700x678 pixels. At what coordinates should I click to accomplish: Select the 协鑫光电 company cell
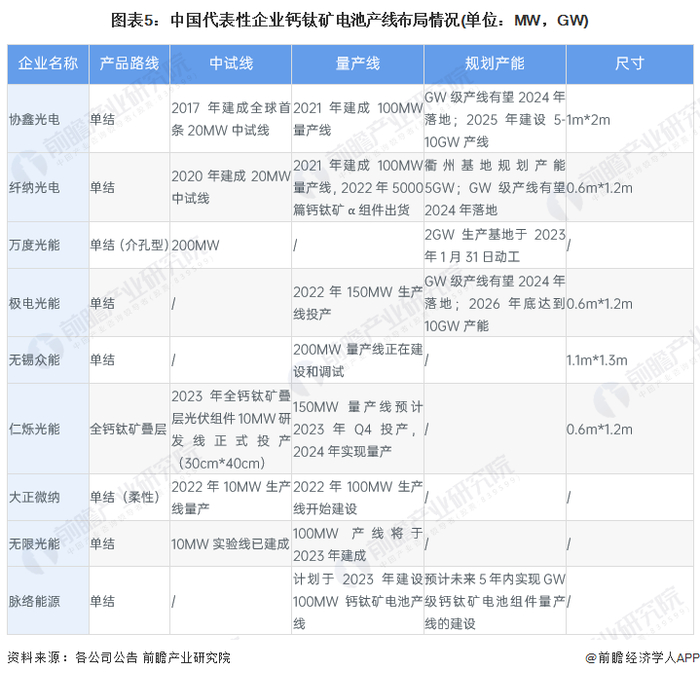tap(48, 119)
